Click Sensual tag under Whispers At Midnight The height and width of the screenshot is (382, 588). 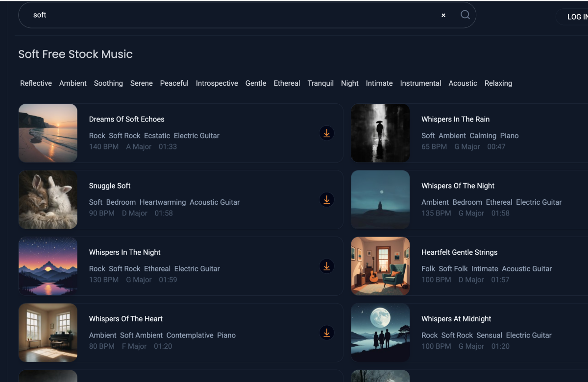point(490,335)
